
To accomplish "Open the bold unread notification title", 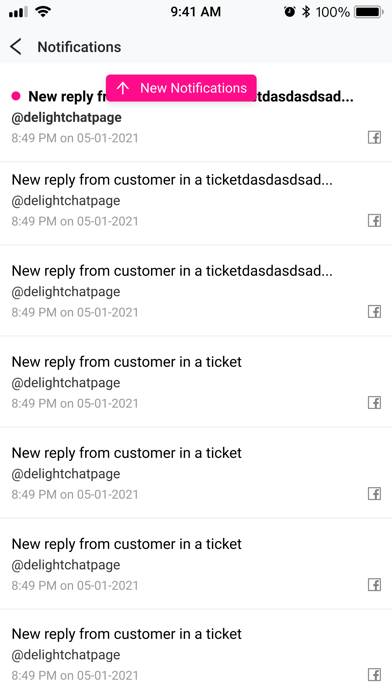I will pos(191,96).
